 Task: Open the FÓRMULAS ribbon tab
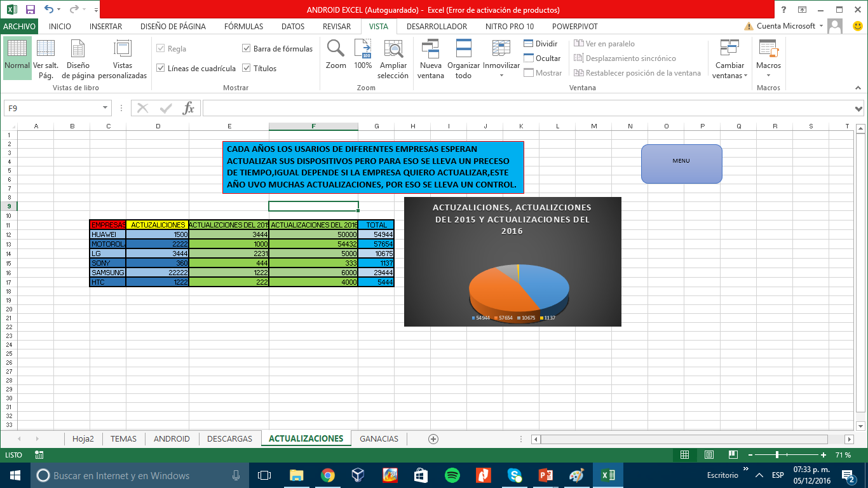click(243, 27)
